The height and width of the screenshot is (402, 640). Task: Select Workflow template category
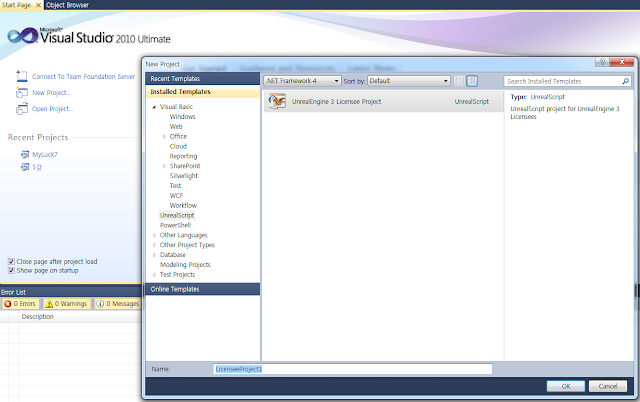183,205
